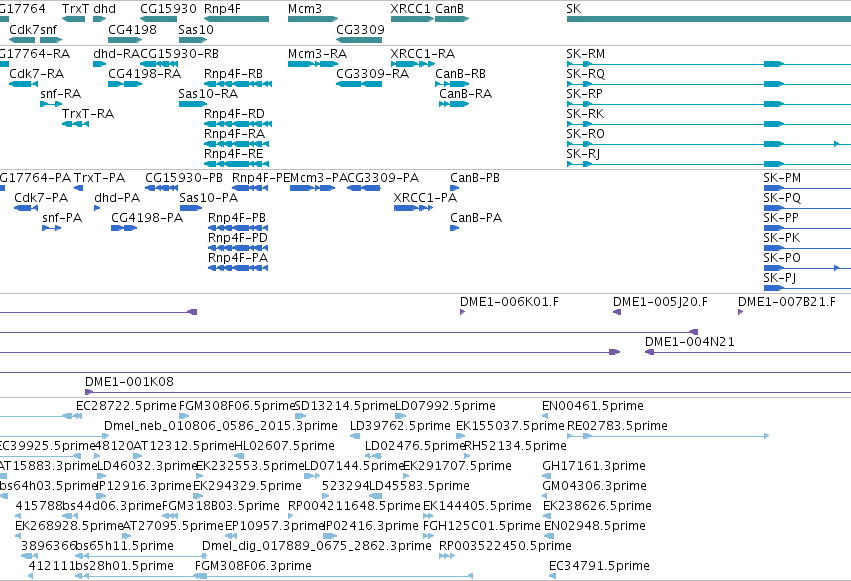The image size is (851, 581).
Task: Select protein Rnp4F-PD
Action: (238, 238)
